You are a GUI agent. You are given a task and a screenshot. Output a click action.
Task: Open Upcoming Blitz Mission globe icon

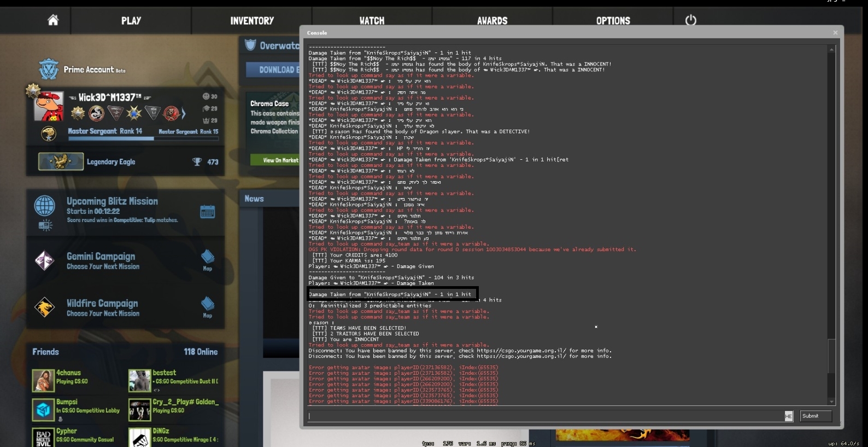pos(45,206)
